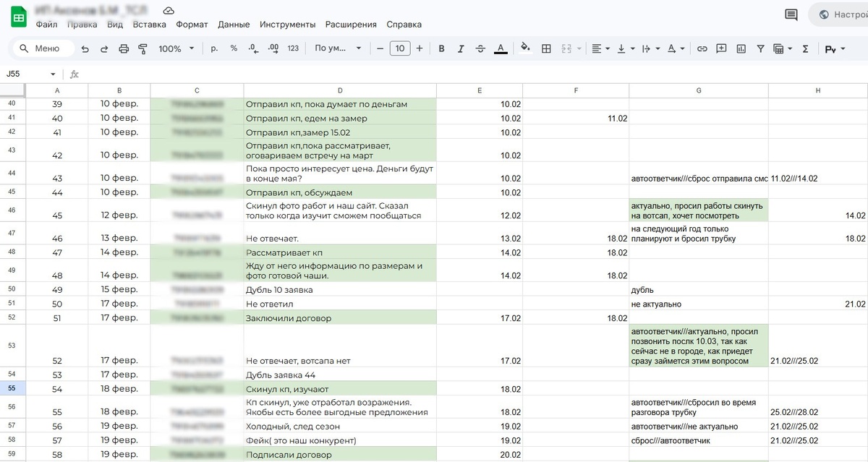Decrease font size with minus button
Image resolution: width=868 pixels, height=462 pixels.
click(x=380, y=48)
